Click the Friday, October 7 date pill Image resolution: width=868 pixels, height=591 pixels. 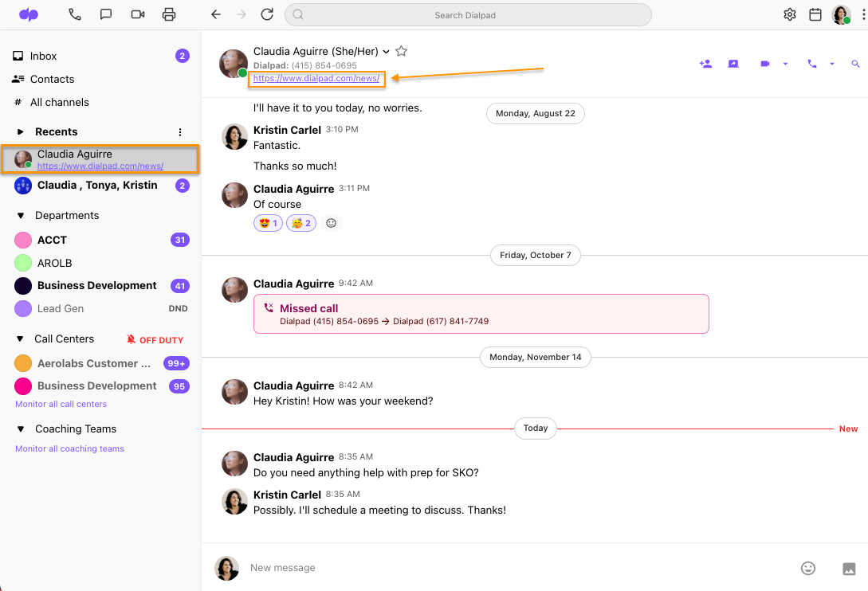pos(536,255)
